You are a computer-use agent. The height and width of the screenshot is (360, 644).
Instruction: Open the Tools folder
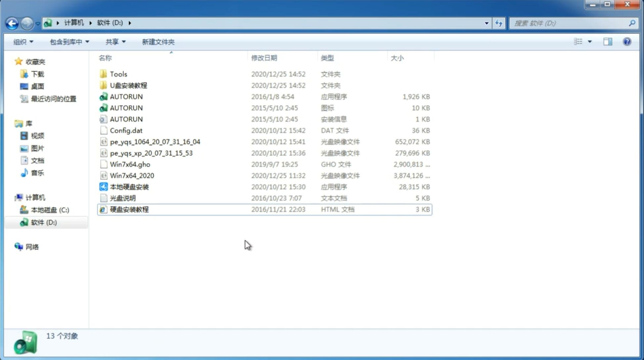118,74
